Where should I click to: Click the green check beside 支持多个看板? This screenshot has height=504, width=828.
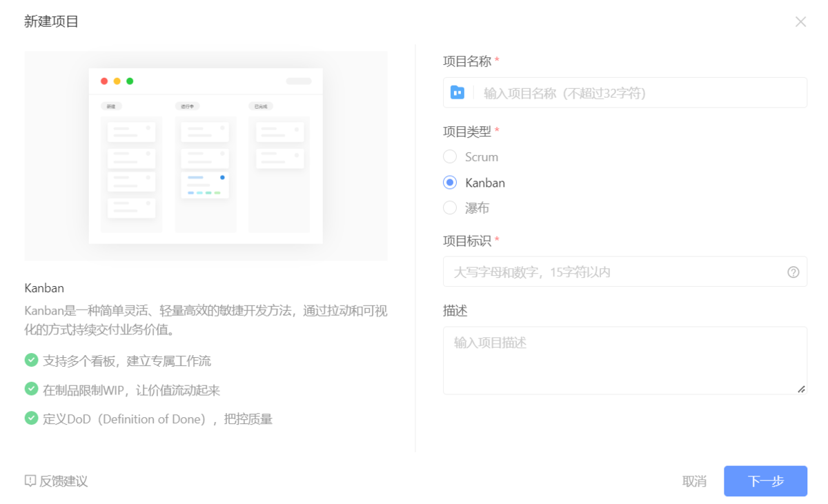31,360
